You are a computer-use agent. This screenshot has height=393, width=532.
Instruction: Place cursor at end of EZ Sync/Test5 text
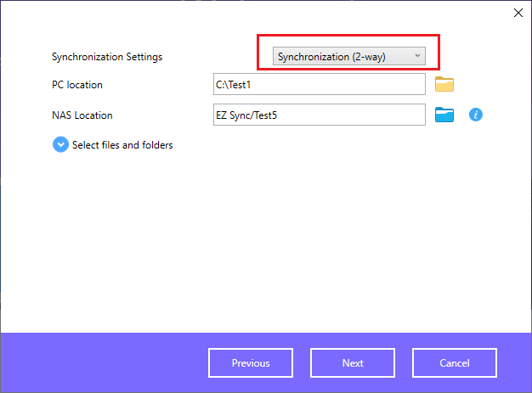pyautogui.click(x=278, y=115)
